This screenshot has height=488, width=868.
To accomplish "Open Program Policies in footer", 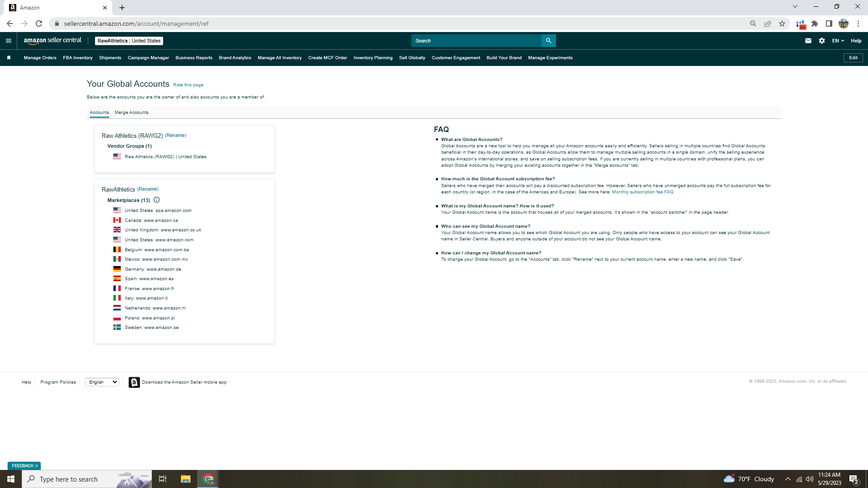I will point(58,382).
